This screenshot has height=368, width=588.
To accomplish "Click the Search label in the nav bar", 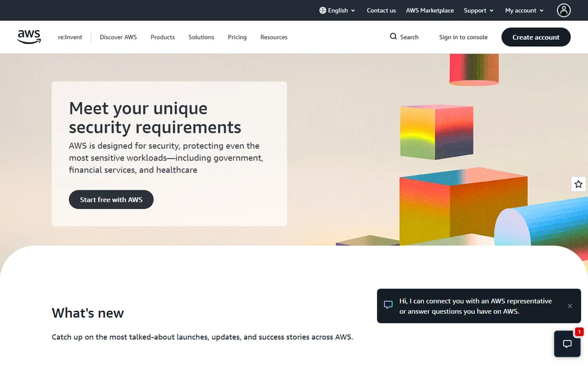I will 409,37.
